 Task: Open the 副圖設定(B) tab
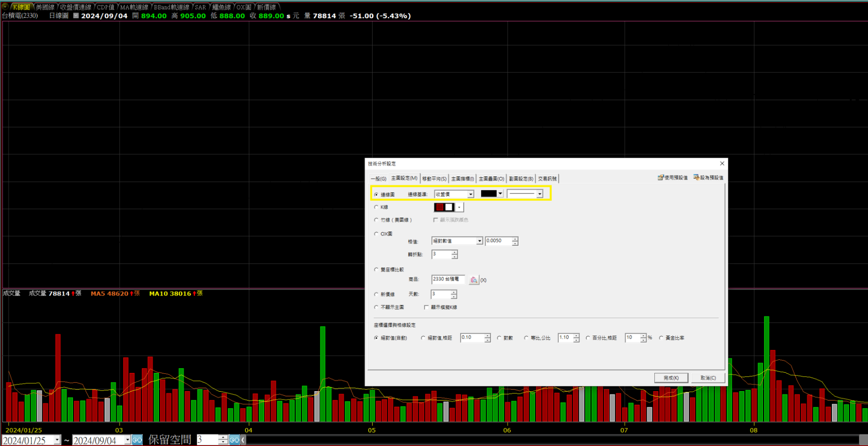pyautogui.click(x=521, y=179)
